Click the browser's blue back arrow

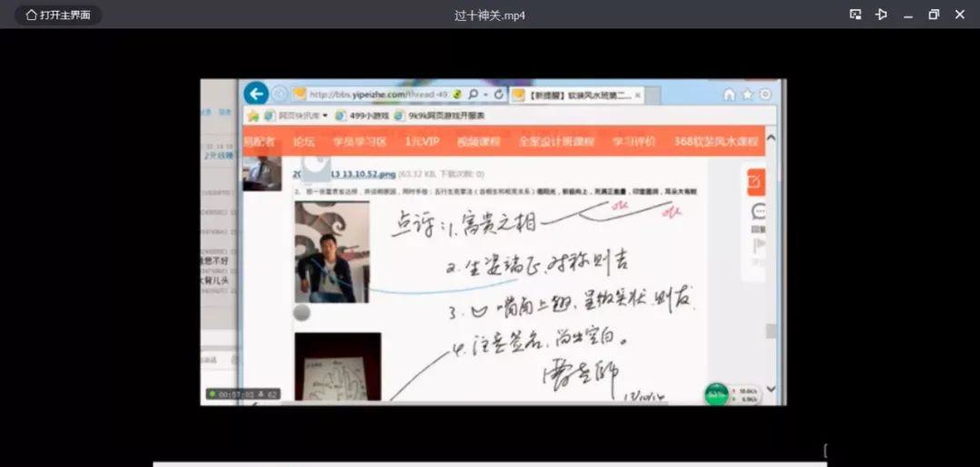pos(256,93)
